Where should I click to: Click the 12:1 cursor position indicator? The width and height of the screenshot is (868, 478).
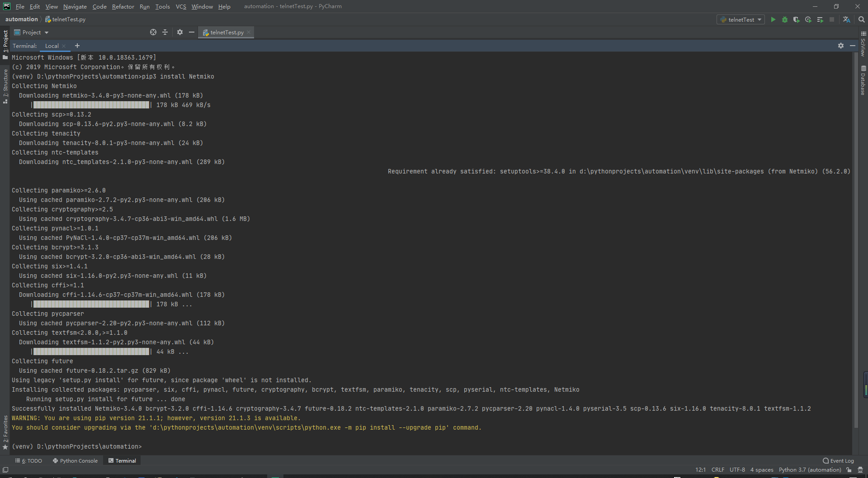(700, 470)
